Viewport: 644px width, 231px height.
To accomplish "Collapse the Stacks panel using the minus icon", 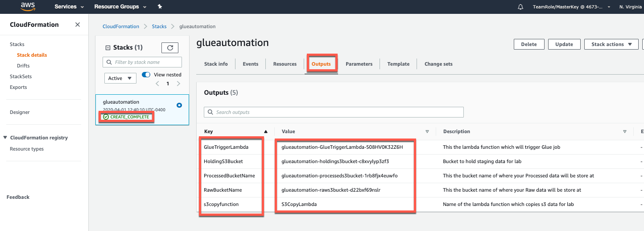I will point(107,48).
